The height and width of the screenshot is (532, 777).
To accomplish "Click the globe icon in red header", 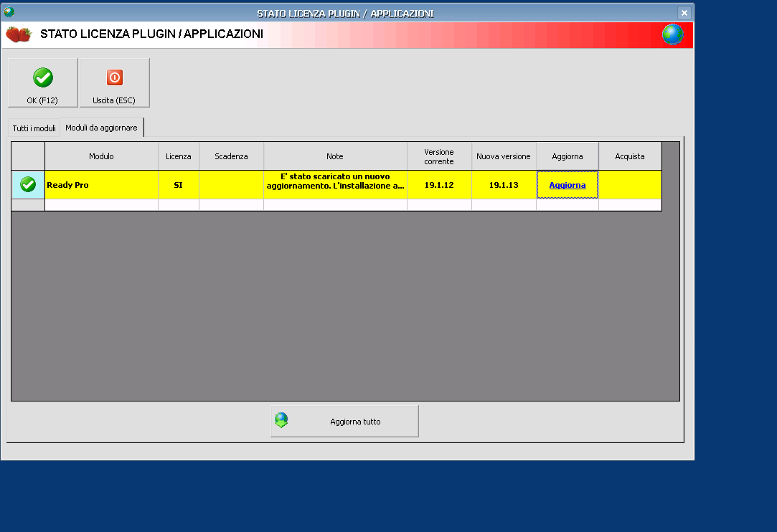I will [672, 34].
